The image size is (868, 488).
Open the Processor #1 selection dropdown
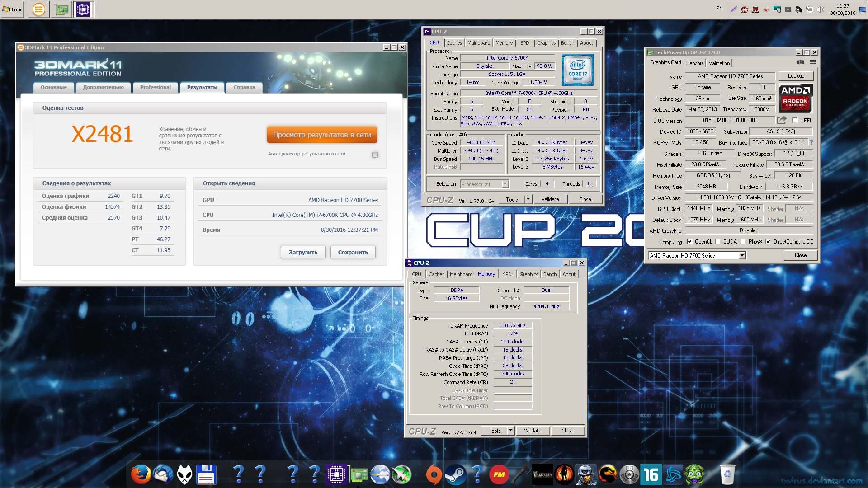[485, 184]
